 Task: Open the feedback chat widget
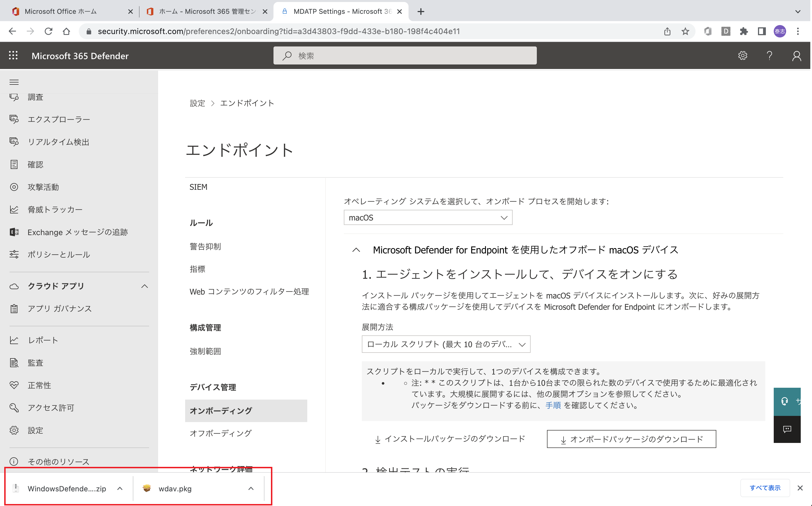point(787,429)
